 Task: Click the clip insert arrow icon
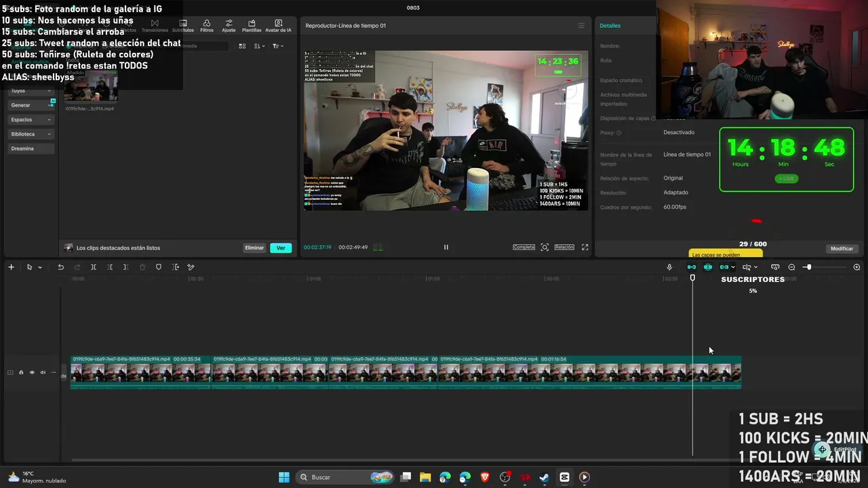pos(175,267)
